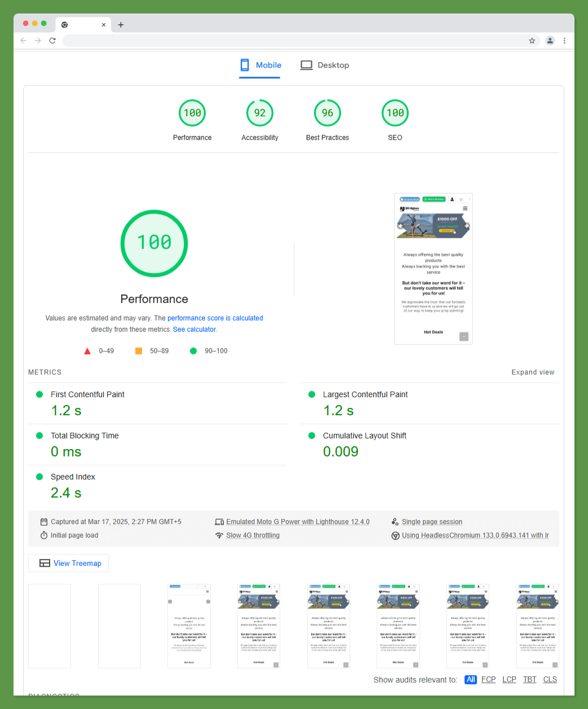
Task: Click the calendar icon beside Captured at
Action: tap(44, 522)
